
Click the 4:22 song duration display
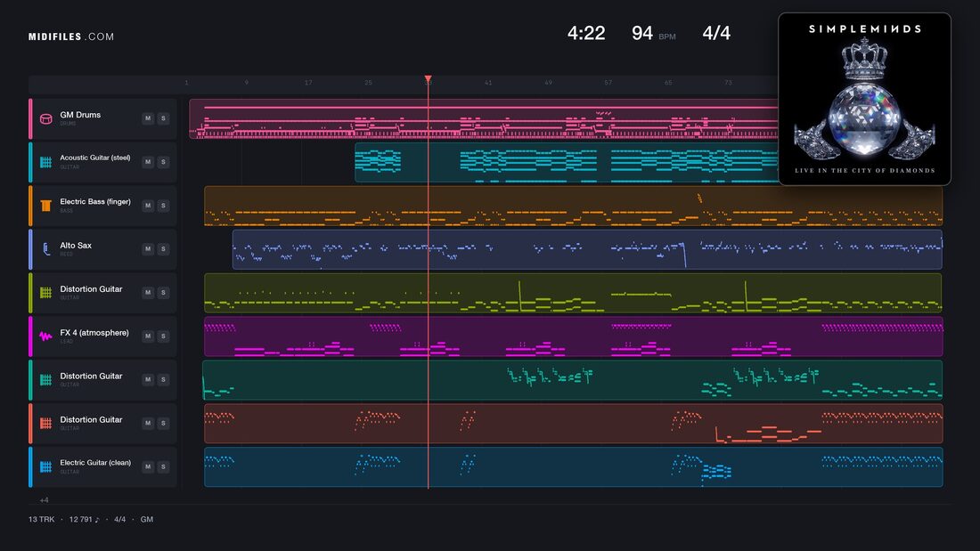pos(586,33)
